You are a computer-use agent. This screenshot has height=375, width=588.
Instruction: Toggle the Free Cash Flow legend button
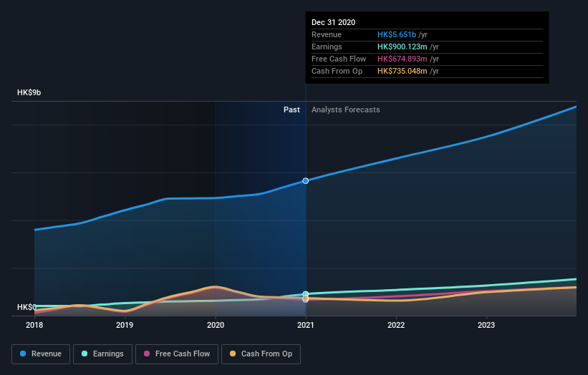point(177,354)
